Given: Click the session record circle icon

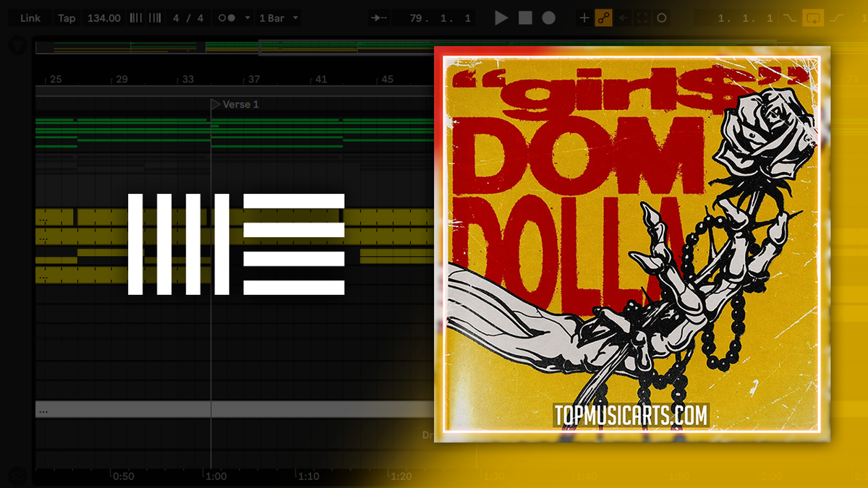Looking at the screenshot, I should [x=662, y=18].
